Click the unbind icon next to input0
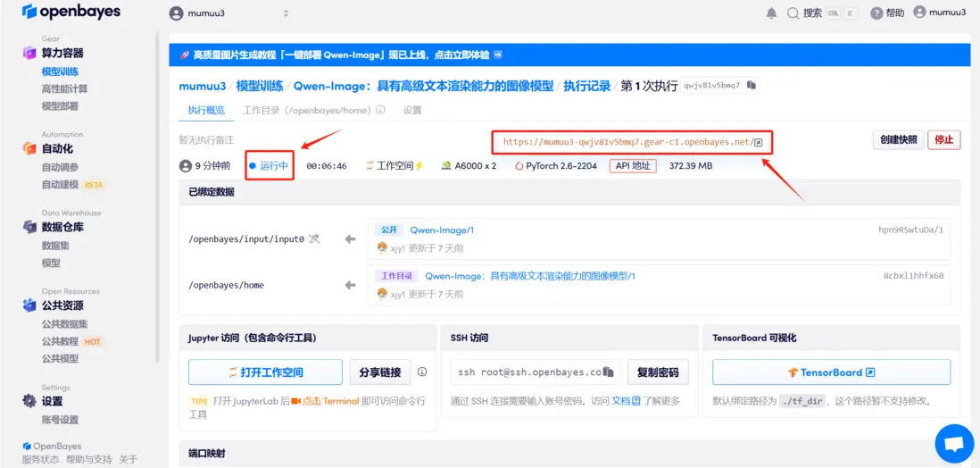The width and height of the screenshot is (980, 468). (x=314, y=238)
